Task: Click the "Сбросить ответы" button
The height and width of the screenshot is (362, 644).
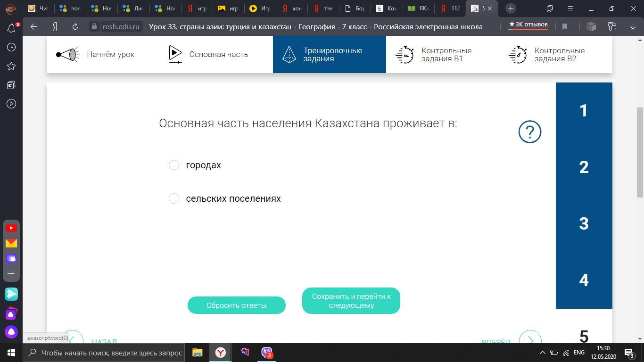Action: (x=237, y=305)
